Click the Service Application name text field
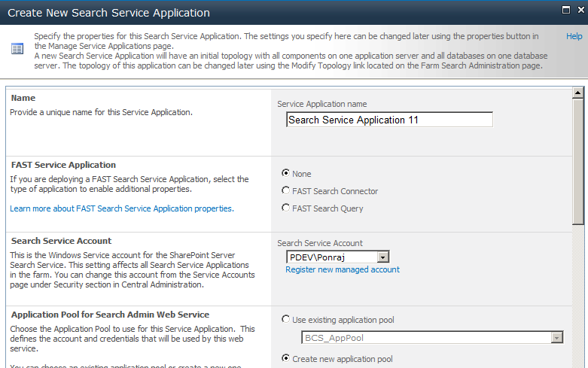The height and width of the screenshot is (368, 588). click(x=389, y=120)
